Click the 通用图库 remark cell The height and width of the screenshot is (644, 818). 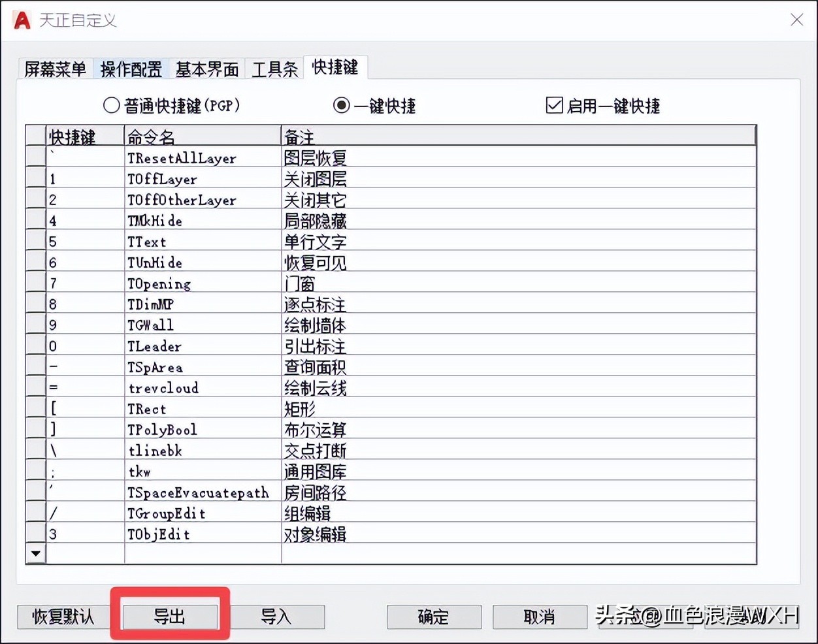519,471
